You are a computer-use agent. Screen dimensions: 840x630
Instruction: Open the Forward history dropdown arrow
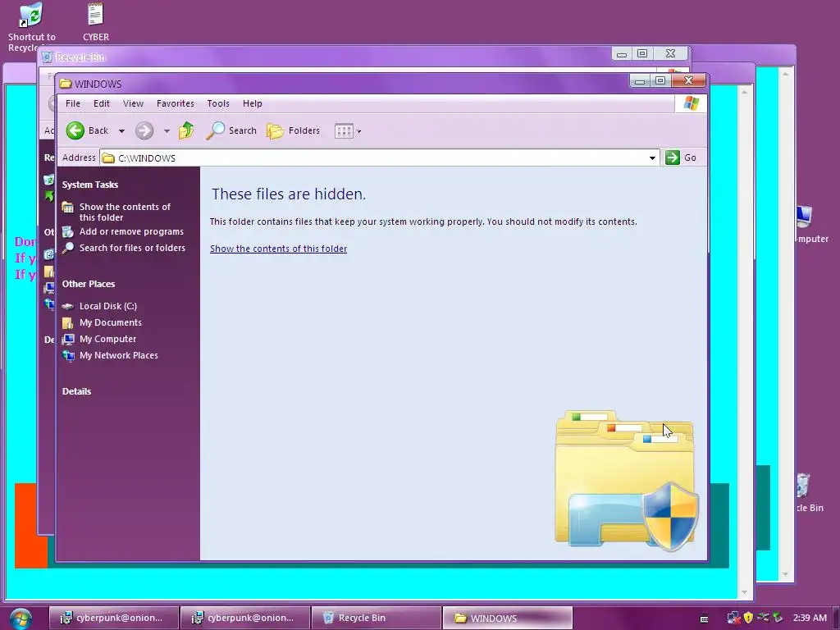coord(167,130)
